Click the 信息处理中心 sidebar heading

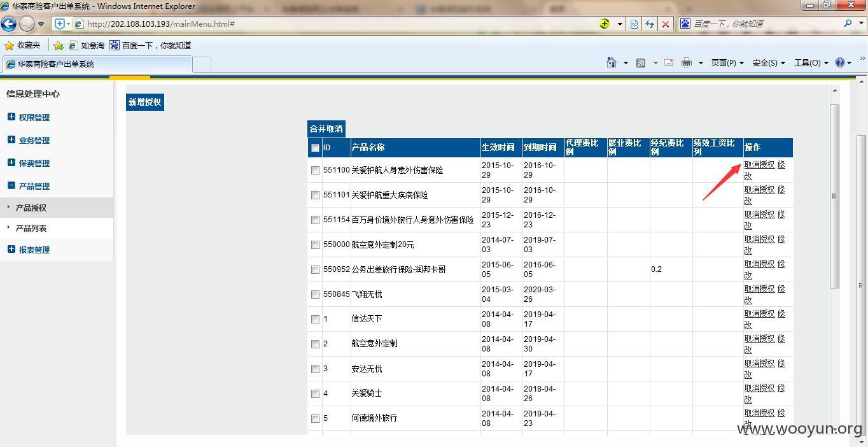coord(32,94)
